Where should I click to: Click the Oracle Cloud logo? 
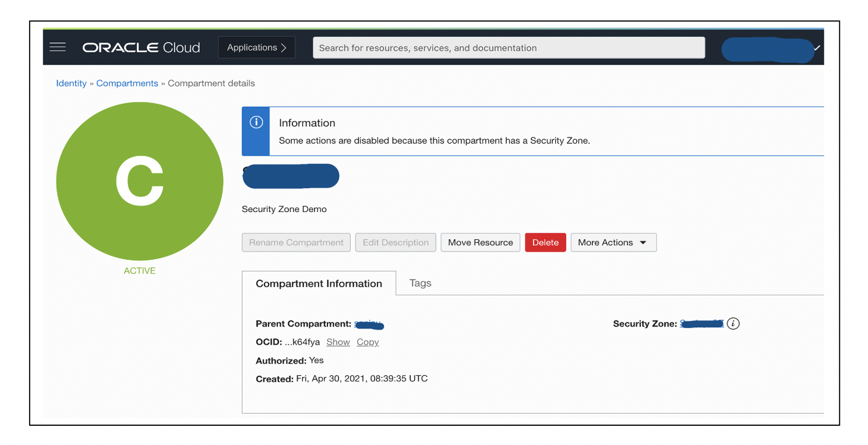pos(142,47)
